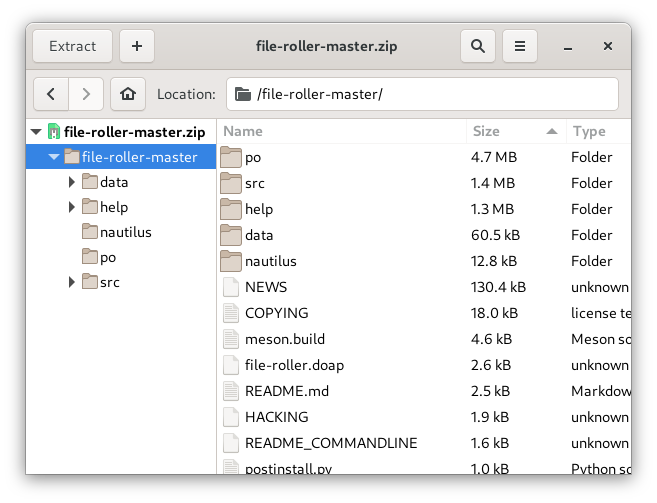Click the NEWS file icon

pyautogui.click(x=231, y=287)
